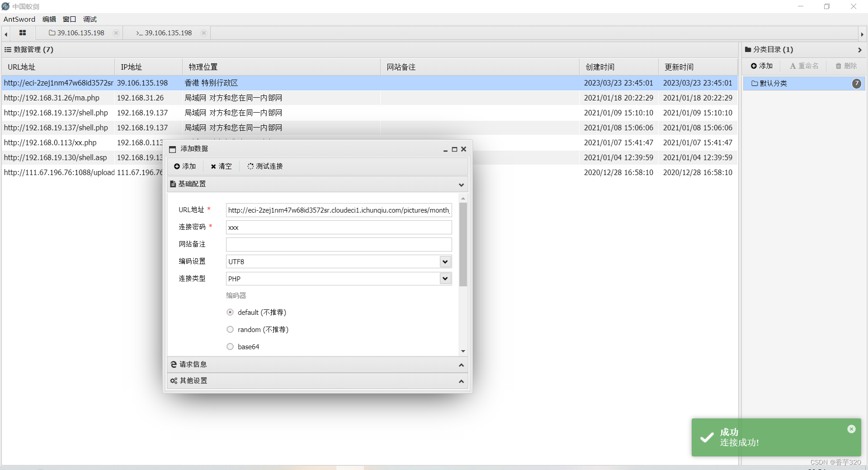Screen dimensions: 868x470
Task: Open the 编辑 menu
Action: (x=49, y=19)
